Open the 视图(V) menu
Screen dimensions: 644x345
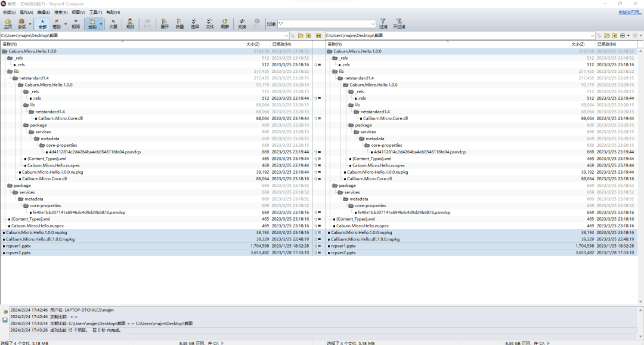[x=79, y=13]
